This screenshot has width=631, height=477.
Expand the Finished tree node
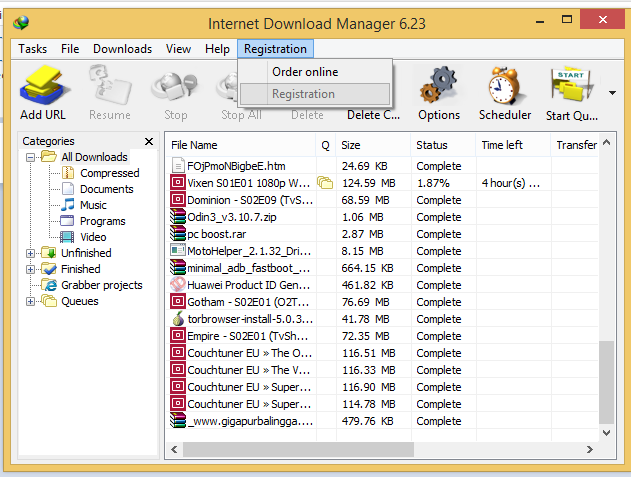point(31,269)
